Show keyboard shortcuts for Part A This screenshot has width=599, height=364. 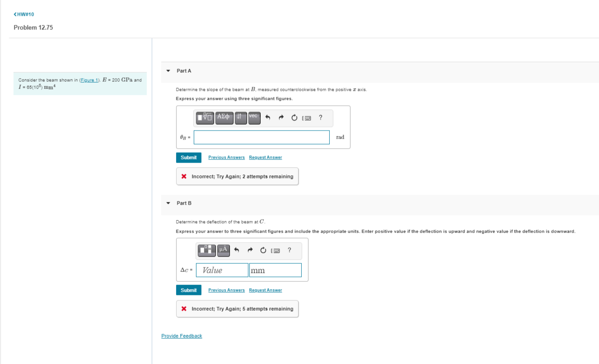pyautogui.click(x=307, y=118)
